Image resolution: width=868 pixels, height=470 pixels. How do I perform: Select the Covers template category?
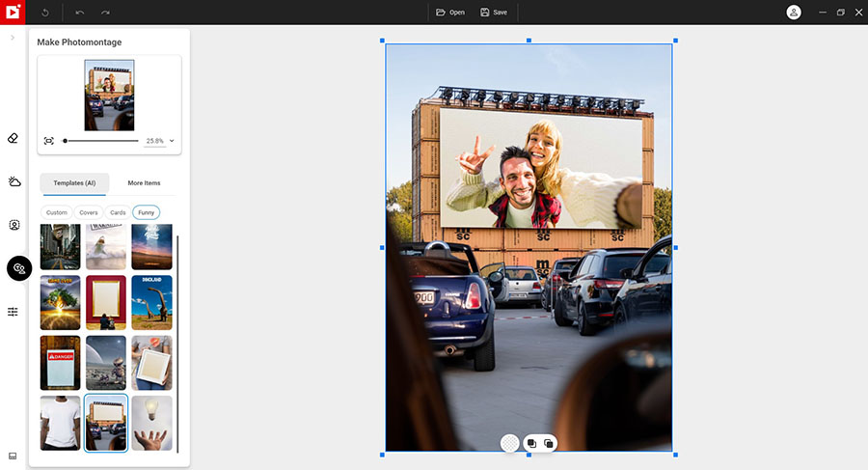pyautogui.click(x=89, y=212)
